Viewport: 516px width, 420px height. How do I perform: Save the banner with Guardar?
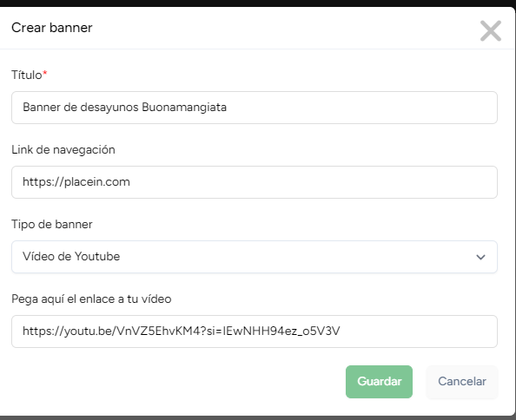(x=379, y=382)
